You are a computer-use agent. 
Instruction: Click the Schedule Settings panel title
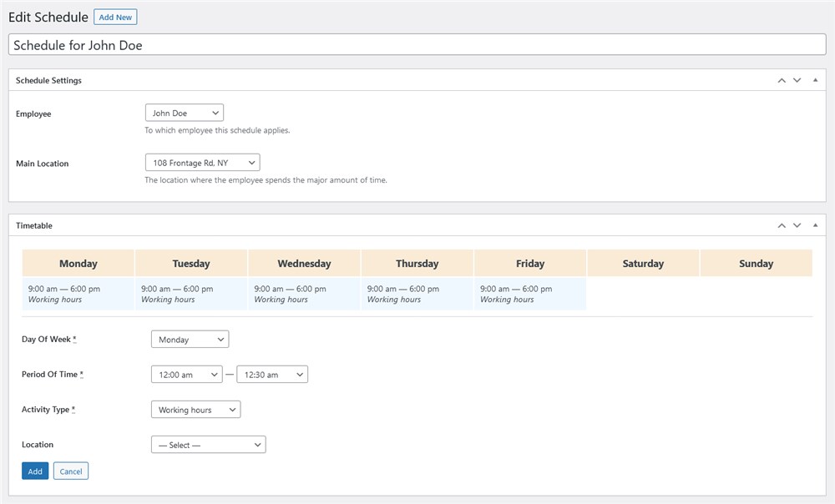click(x=48, y=80)
